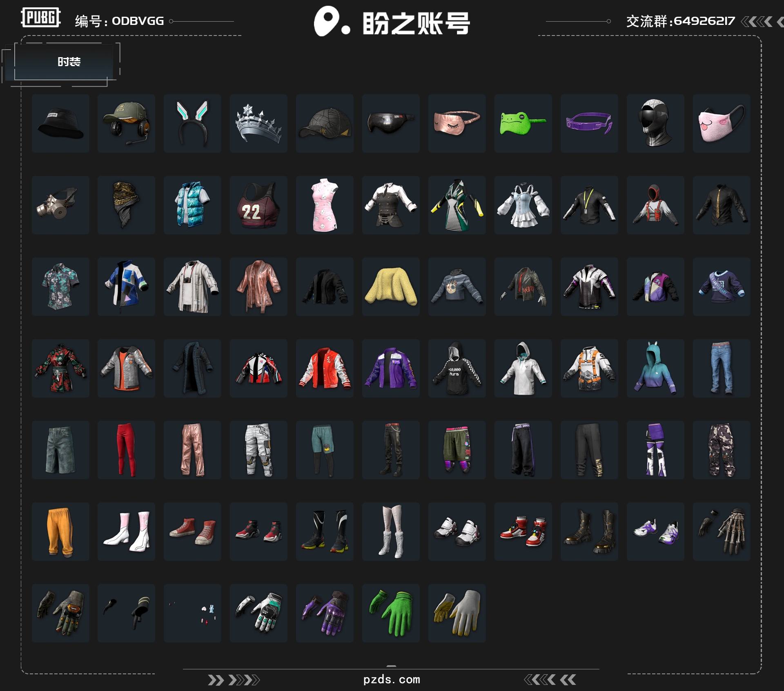This screenshot has height=691, width=784.
Task: Select the tall dark brown leather boots
Action: pos(590,531)
